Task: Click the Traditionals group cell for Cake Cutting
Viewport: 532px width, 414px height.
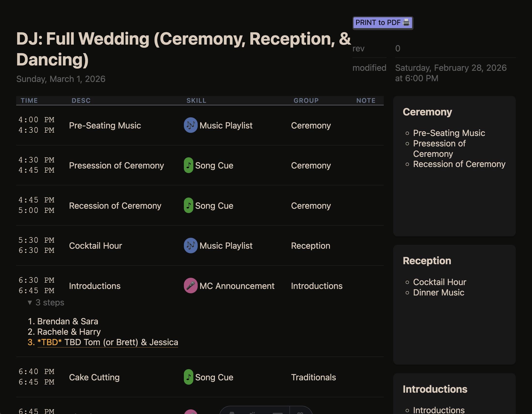Action: click(x=313, y=377)
